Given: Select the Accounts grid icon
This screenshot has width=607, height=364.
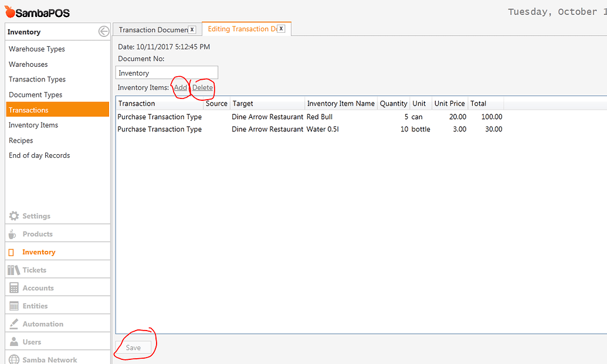Looking at the screenshot, I should click(x=13, y=287).
